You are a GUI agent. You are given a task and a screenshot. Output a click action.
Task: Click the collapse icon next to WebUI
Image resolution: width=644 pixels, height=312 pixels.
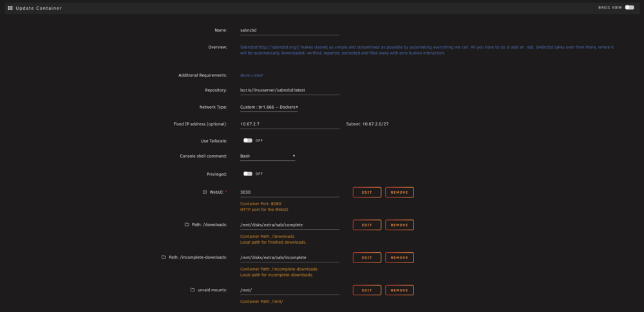point(205,192)
